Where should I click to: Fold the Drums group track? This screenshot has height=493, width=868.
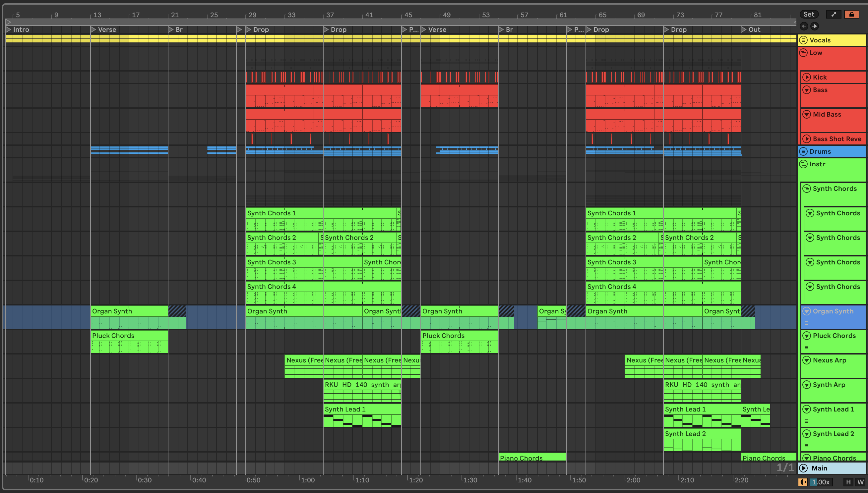pyautogui.click(x=803, y=151)
